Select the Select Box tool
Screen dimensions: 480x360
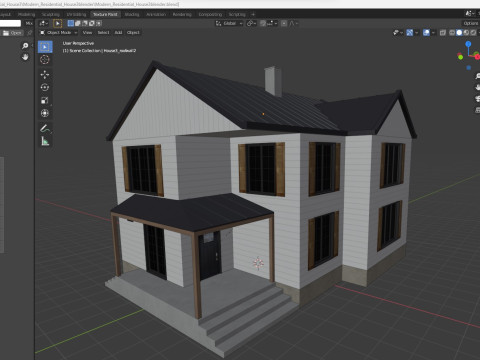[45, 47]
